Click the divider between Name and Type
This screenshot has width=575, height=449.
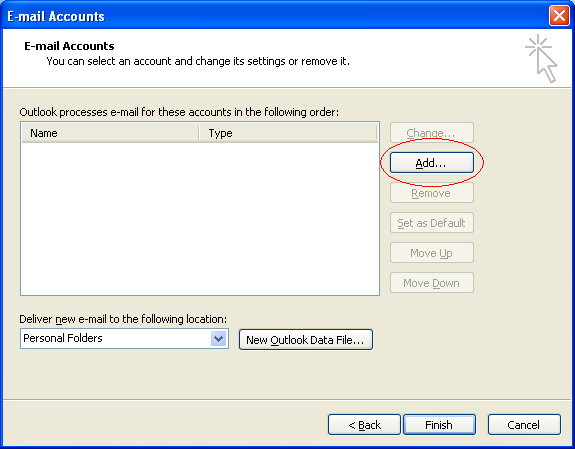[199, 133]
